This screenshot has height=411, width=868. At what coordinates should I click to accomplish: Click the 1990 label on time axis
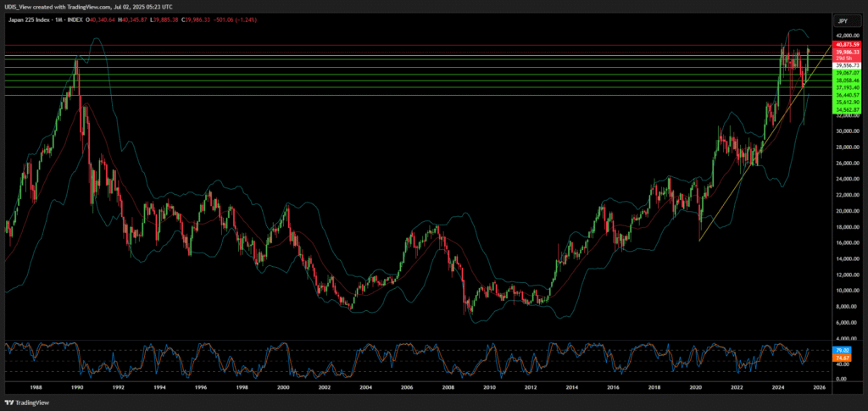(x=77, y=387)
